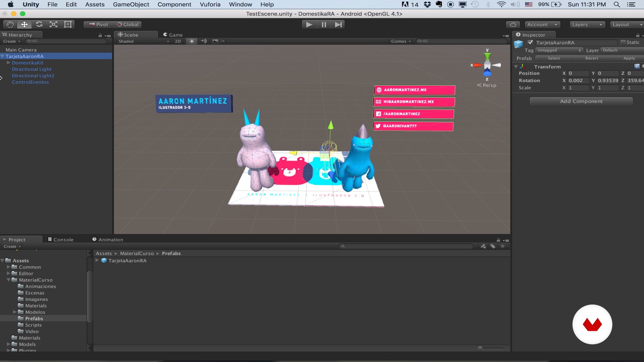The width and height of the screenshot is (644, 362).
Task: Expand TarjetaAaronRA prefab asset
Action: click(97, 260)
